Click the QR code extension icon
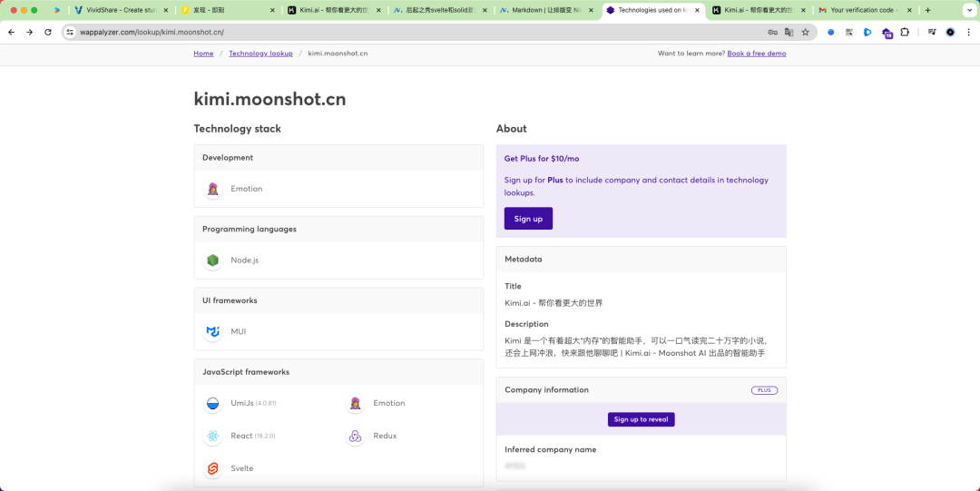Image resolution: width=980 pixels, height=491 pixels. (849, 32)
